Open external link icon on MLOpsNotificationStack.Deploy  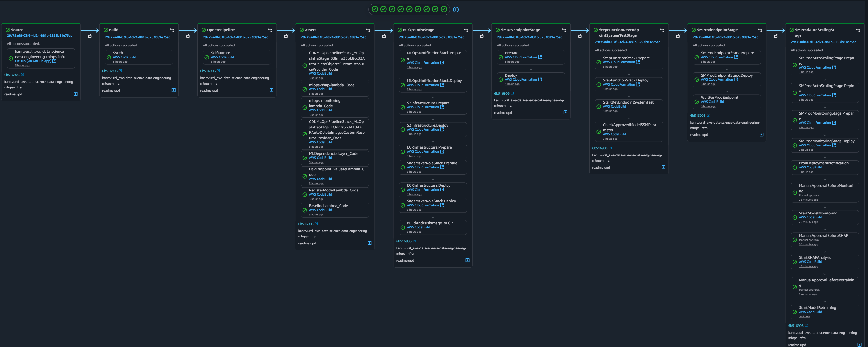pyautogui.click(x=442, y=85)
